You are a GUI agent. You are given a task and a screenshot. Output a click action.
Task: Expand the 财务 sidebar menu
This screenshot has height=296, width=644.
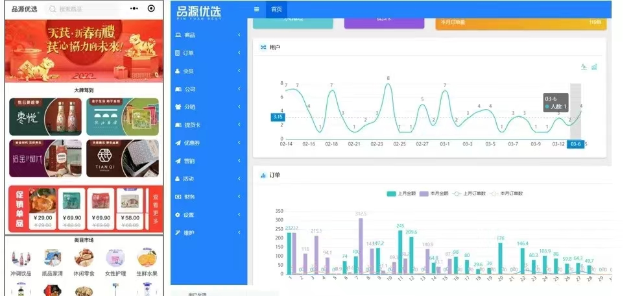point(208,197)
